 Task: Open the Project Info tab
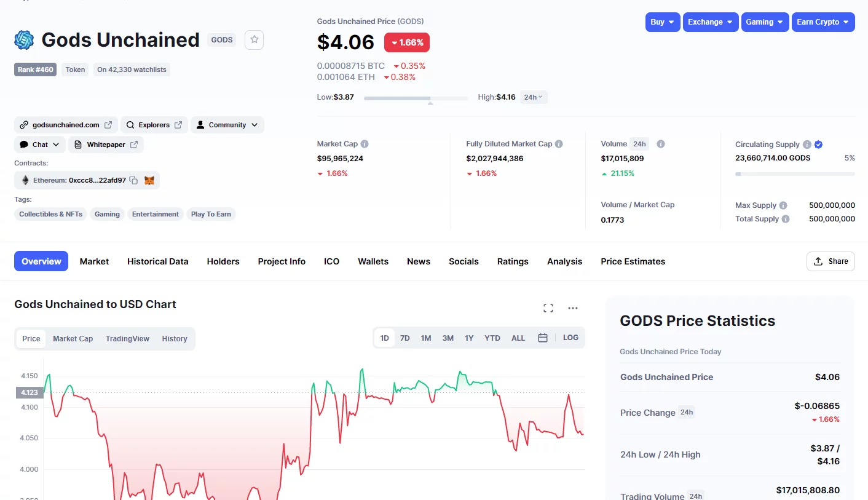(282, 261)
